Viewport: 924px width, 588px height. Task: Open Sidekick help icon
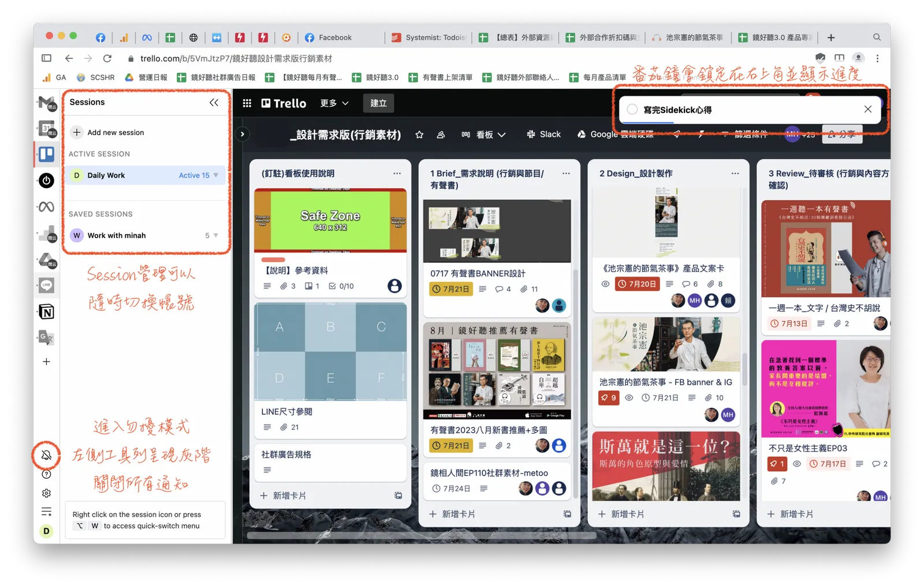(x=46, y=474)
